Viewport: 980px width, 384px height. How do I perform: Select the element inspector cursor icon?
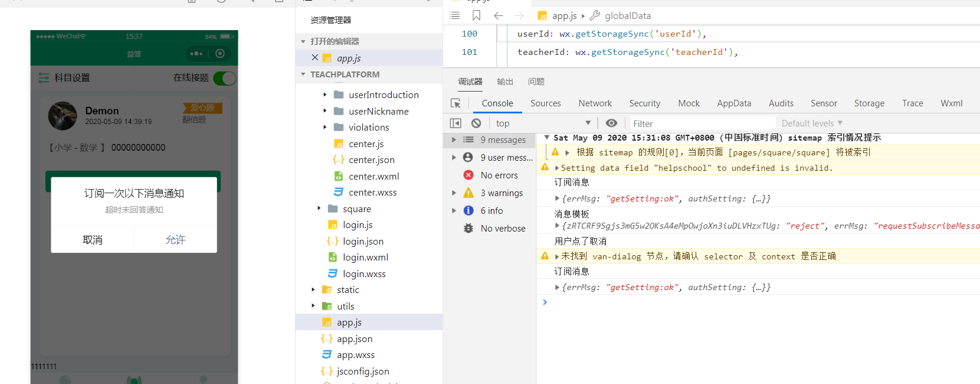(455, 103)
